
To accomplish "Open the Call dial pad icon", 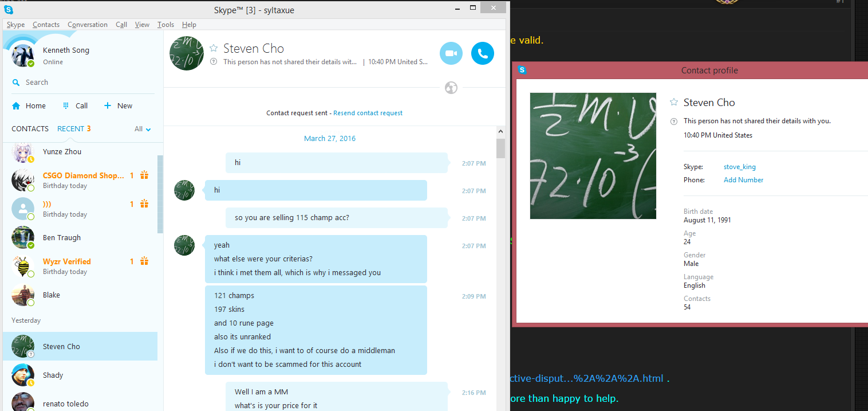I will [66, 105].
